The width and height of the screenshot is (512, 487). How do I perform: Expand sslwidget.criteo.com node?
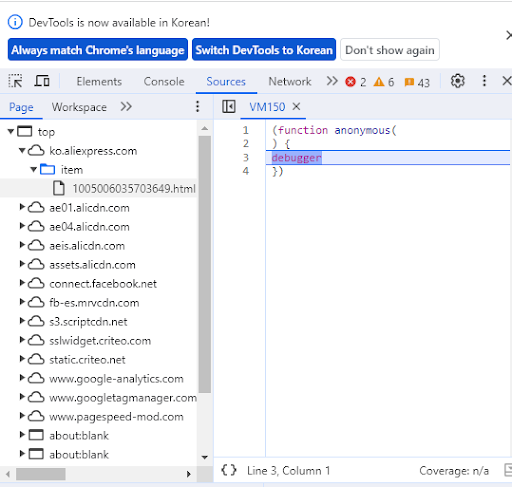click(x=22, y=340)
